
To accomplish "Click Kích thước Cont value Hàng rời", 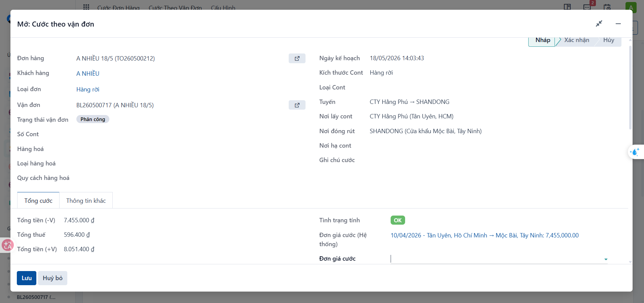I will tap(381, 73).
